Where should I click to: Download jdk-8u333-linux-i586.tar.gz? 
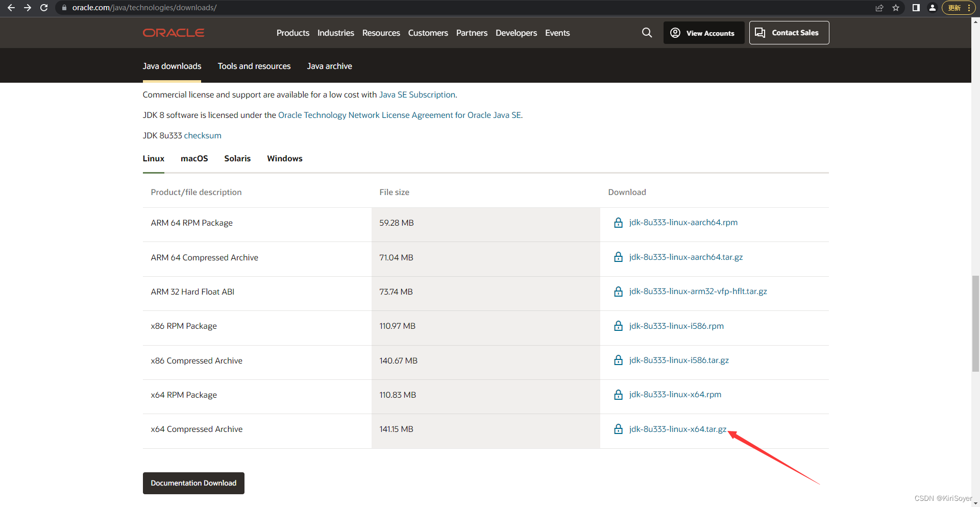pos(679,360)
